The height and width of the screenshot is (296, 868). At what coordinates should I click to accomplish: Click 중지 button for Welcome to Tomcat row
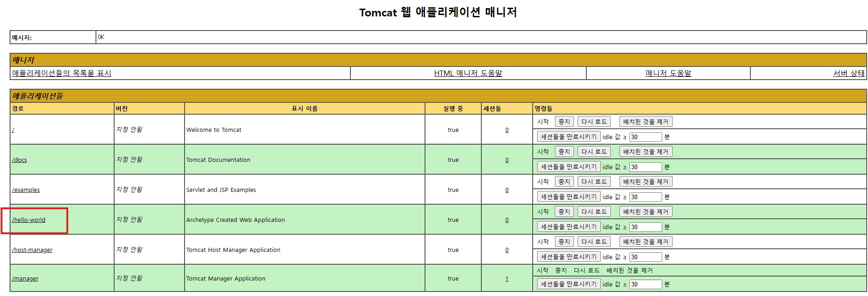click(564, 122)
